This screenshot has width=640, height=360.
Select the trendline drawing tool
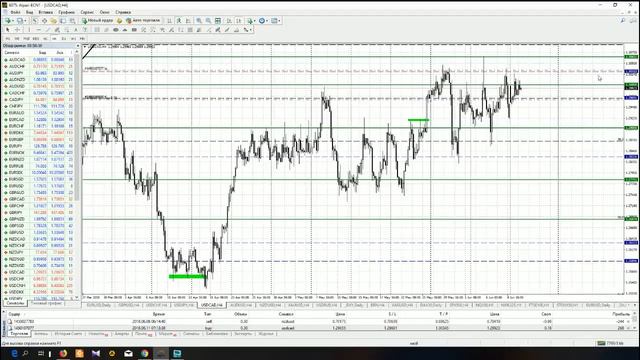48,30
